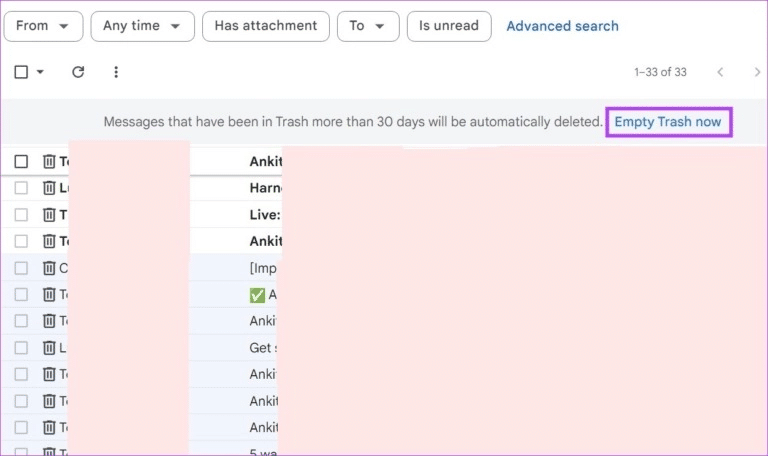Click the green checkmark emoji in the subject

257,295
